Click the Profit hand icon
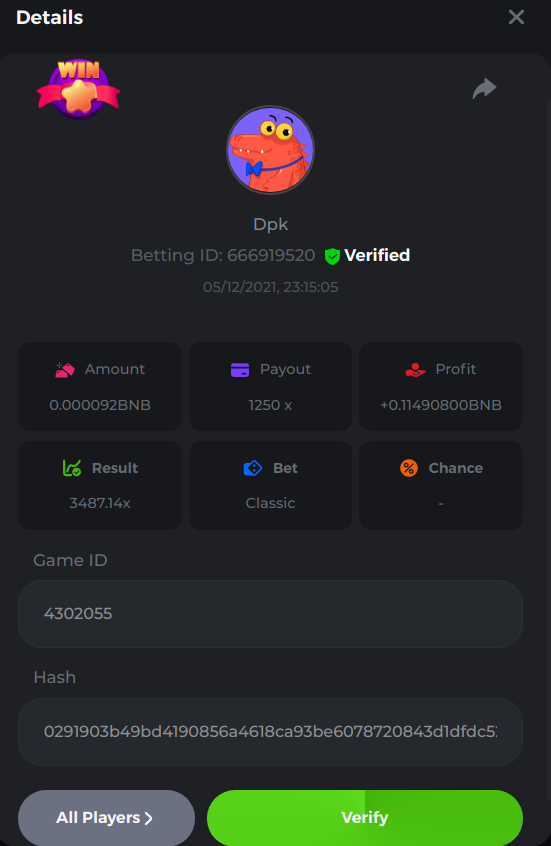 (x=415, y=370)
